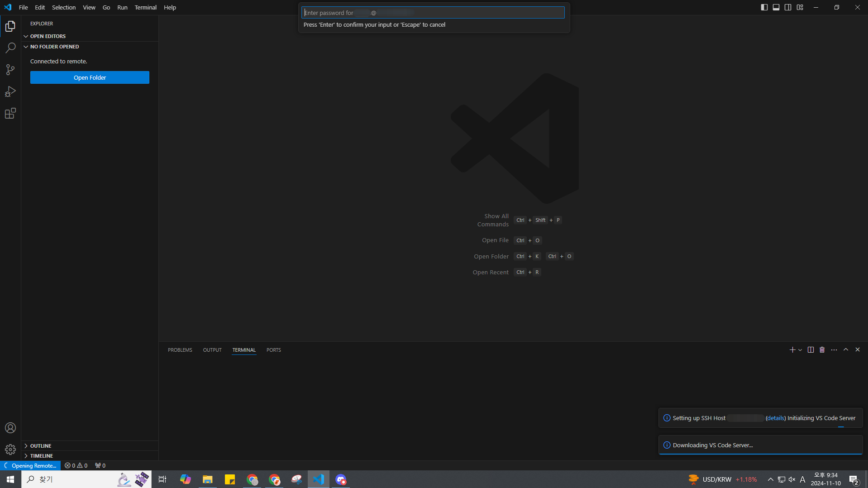Image resolution: width=868 pixels, height=488 pixels.
Task: Open the View menu
Action: point(89,7)
